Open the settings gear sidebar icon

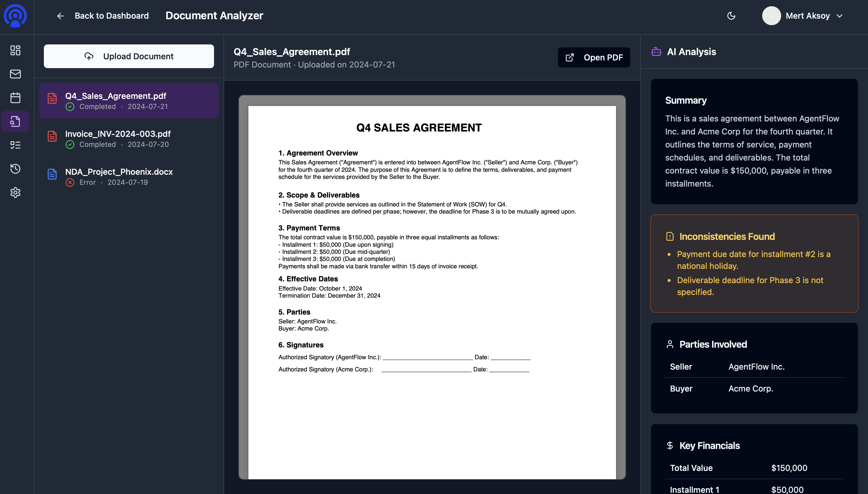(x=15, y=193)
